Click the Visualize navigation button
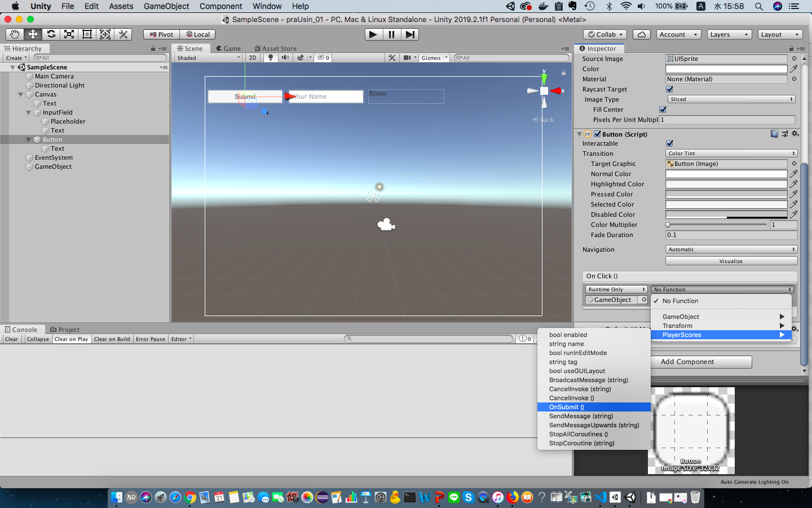The width and height of the screenshot is (812, 508). point(731,261)
